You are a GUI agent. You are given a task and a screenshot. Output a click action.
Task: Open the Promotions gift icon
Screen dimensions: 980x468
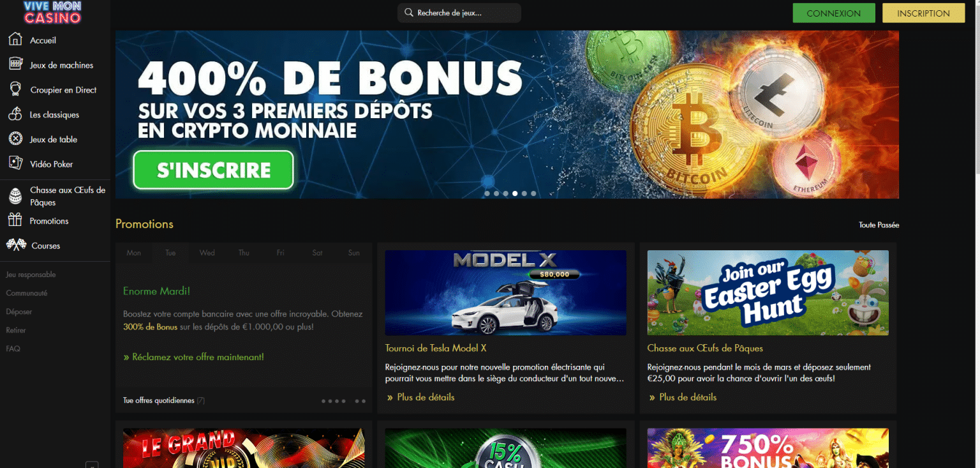click(x=15, y=220)
